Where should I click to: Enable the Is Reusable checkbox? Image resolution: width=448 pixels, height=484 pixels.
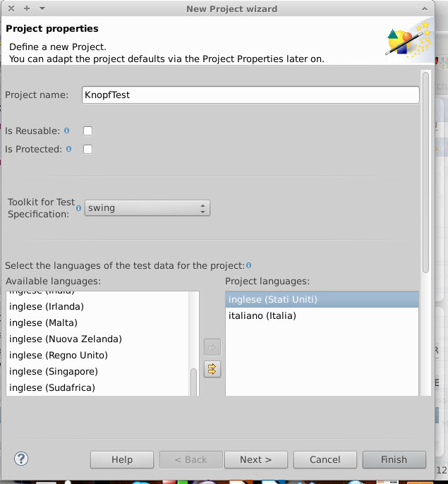click(88, 131)
